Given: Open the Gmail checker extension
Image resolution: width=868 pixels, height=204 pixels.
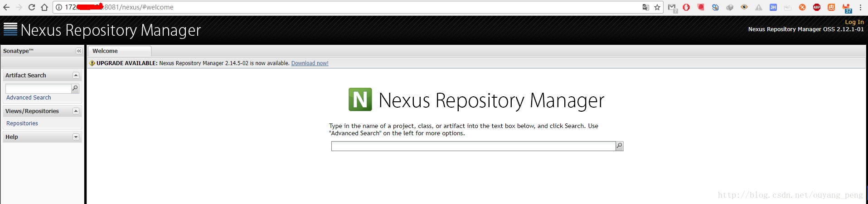Looking at the screenshot, I should 672,8.
